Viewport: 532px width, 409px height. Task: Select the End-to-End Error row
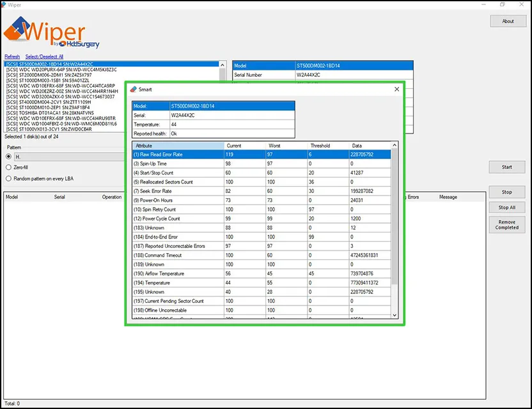click(262, 236)
